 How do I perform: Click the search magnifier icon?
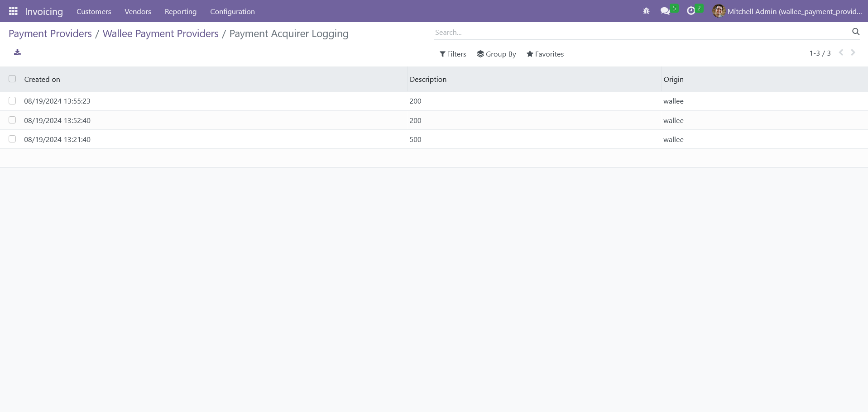(855, 32)
